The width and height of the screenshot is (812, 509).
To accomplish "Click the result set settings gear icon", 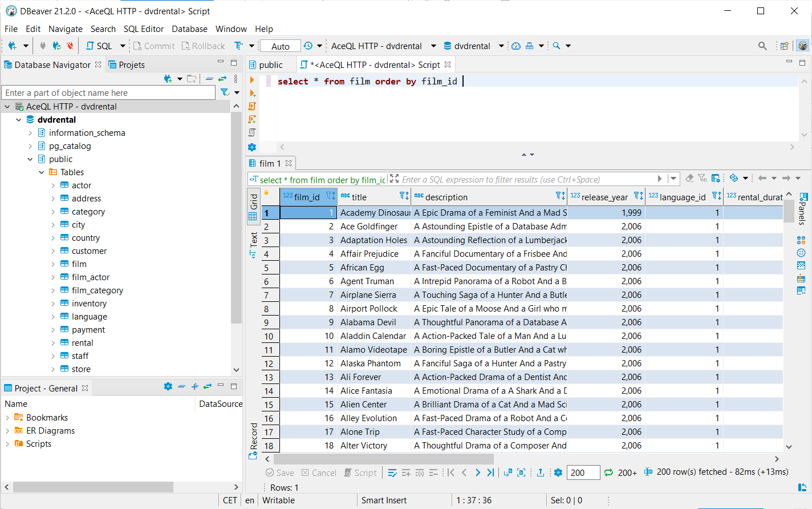I will 558,472.
